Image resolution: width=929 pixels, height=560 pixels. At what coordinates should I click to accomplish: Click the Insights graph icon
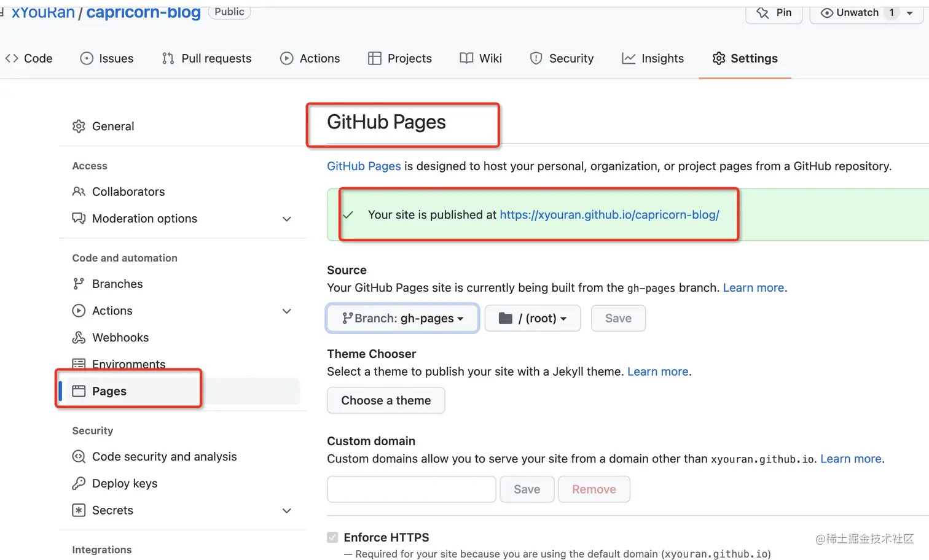pyautogui.click(x=628, y=58)
